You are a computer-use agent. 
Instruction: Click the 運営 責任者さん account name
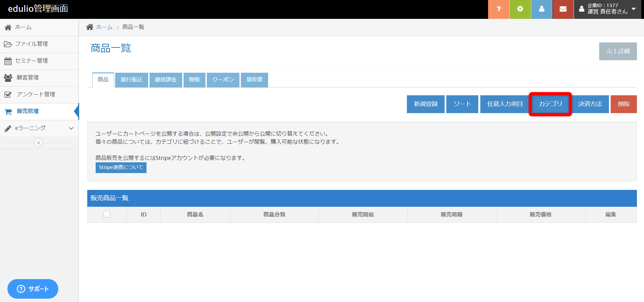point(608,12)
